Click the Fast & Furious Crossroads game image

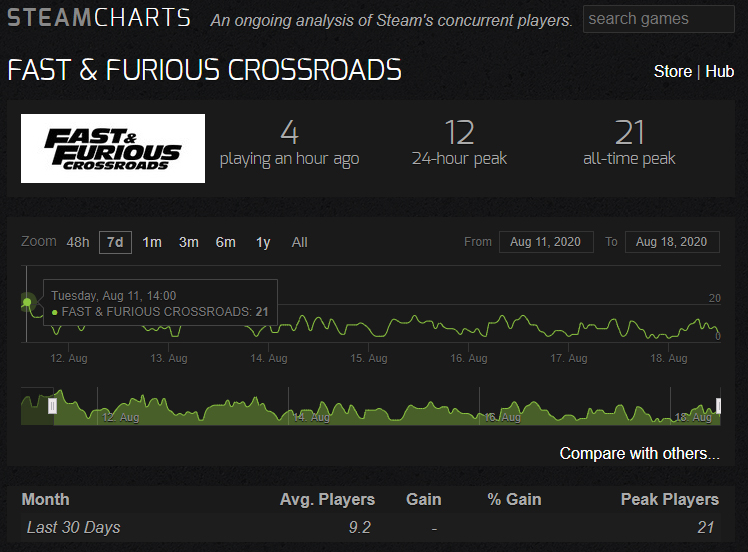point(113,148)
